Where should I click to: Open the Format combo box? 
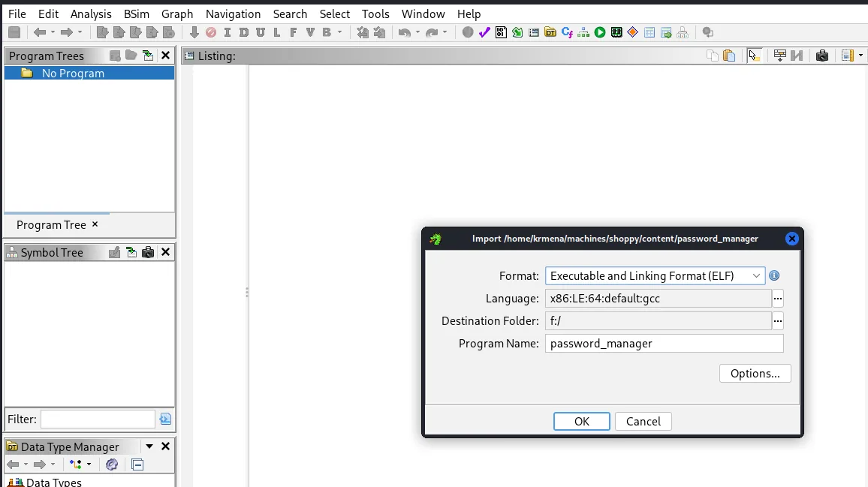(655, 275)
